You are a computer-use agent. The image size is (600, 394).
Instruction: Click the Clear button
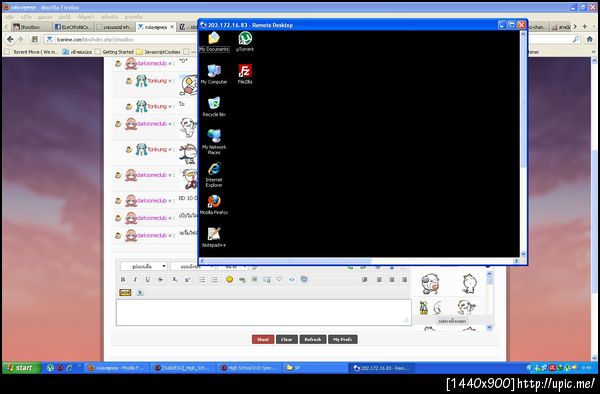click(287, 339)
